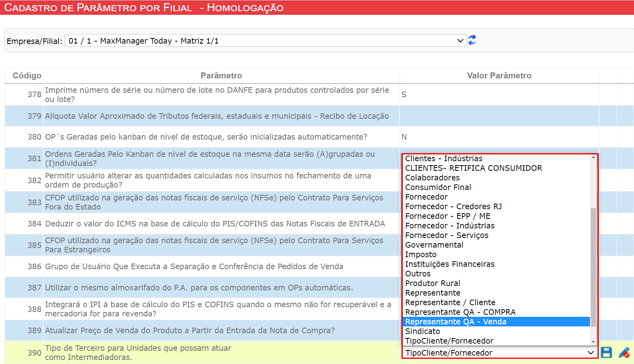Click value 'S' of parameter 378
The width and height of the screenshot is (634, 364).
coord(404,94)
